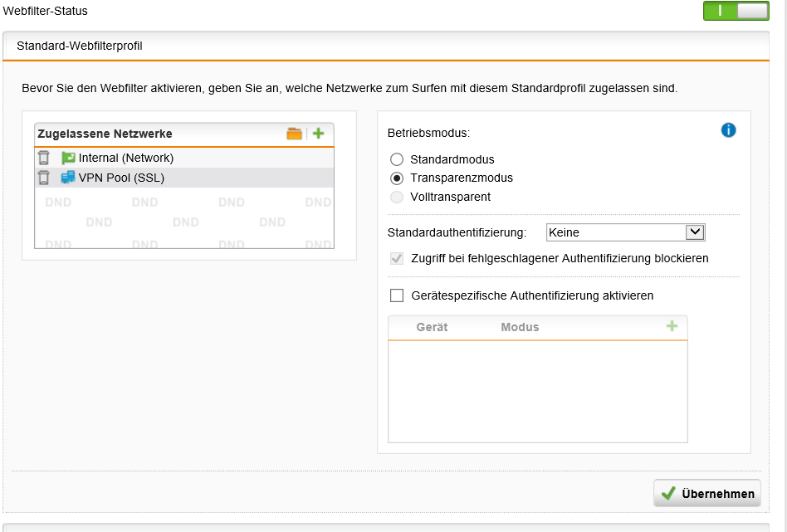Open the blue info help icon
Image resolution: width=787 pixels, height=532 pixels.
tap(728, 130)
